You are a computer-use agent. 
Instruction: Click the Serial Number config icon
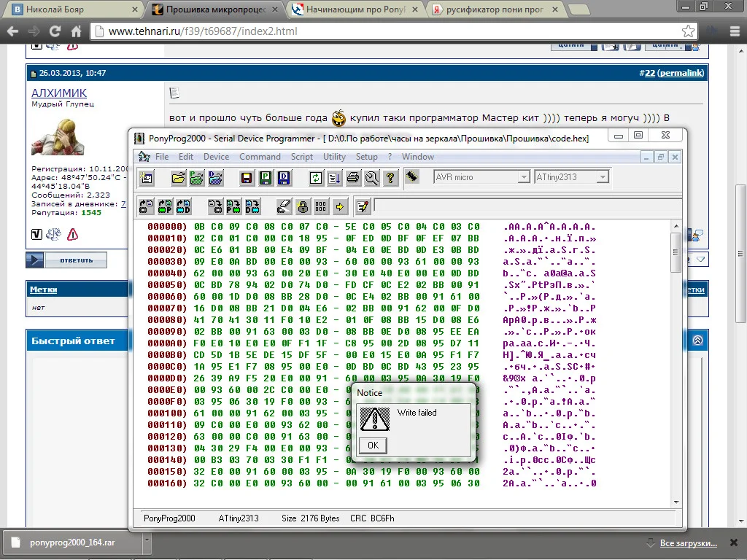321,206
